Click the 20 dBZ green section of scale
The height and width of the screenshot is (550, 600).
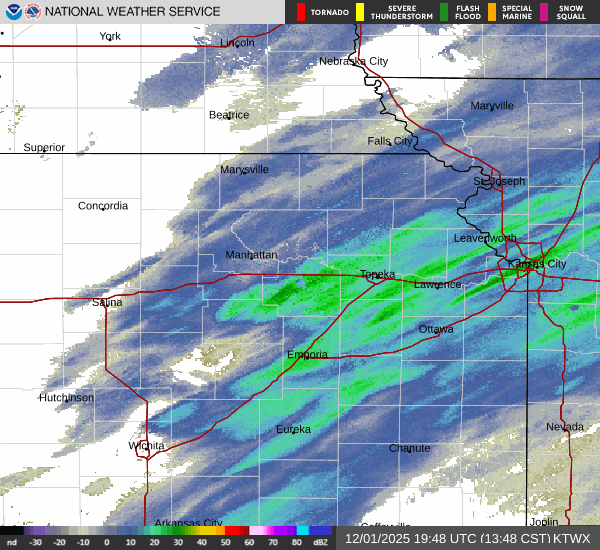tap(154, 532)
